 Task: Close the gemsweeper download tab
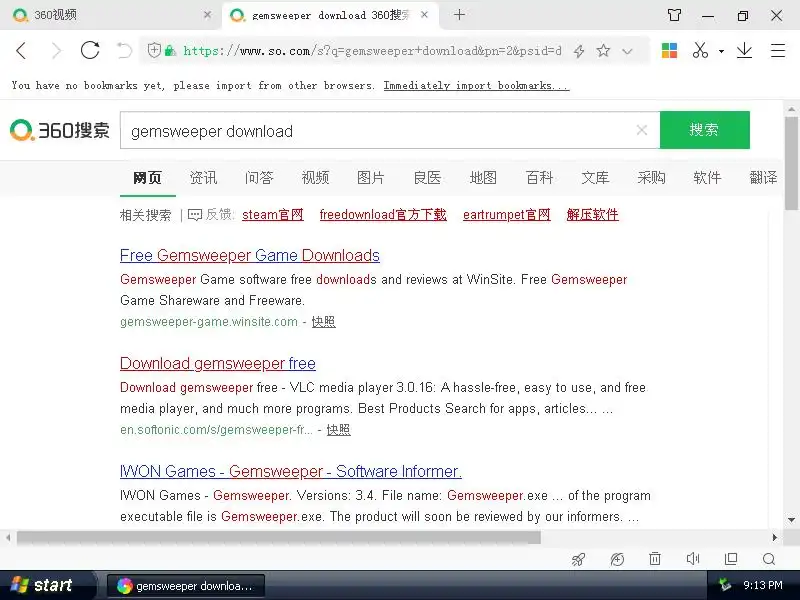pos(424,15)
